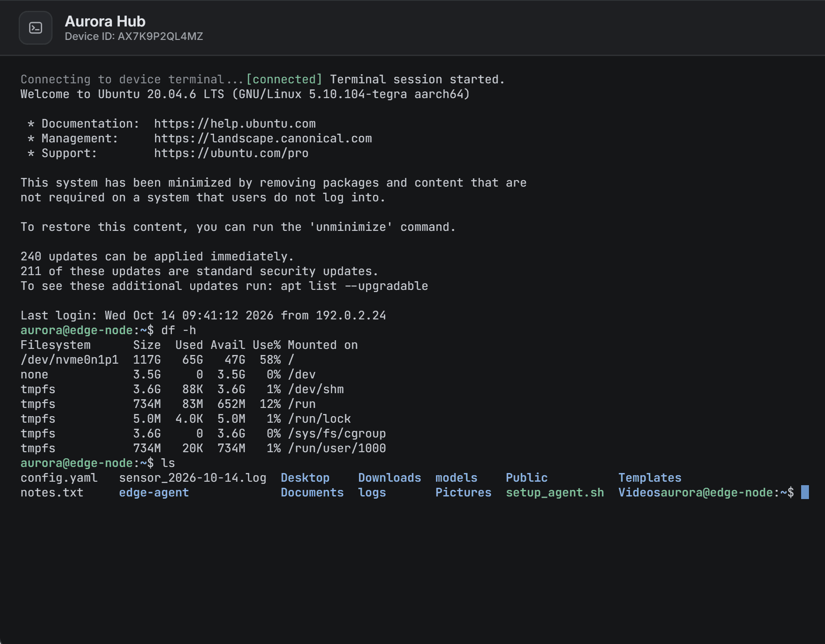Click the models directory name
Screen dimensions: 825x644
[456, 478]
